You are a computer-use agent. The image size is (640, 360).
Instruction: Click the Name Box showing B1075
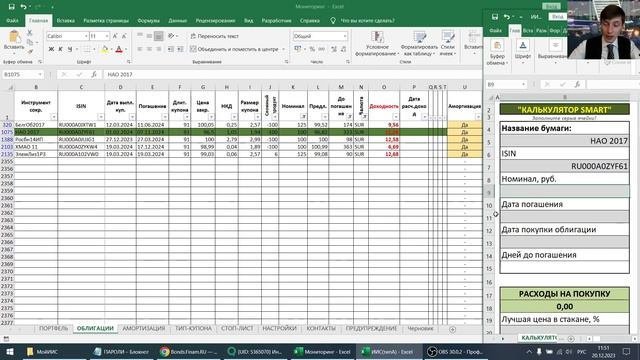pyautogui.click(x=22, y=74)
